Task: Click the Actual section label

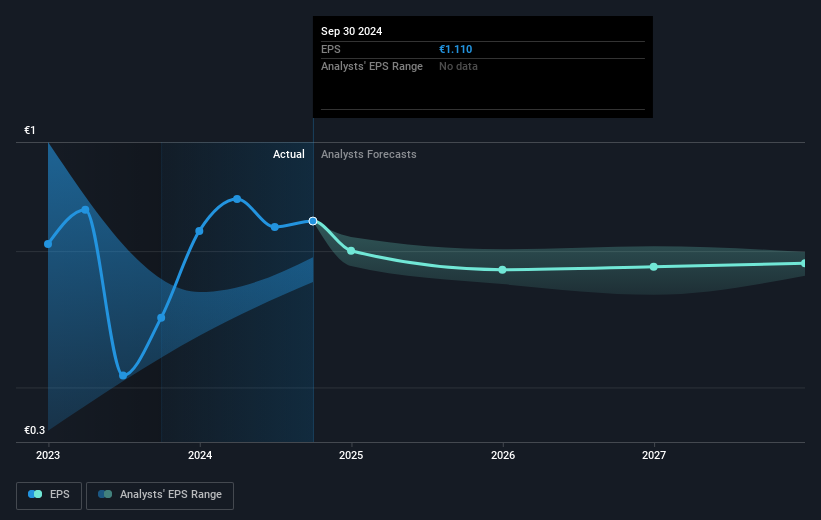Action: [x=289, y=154]
